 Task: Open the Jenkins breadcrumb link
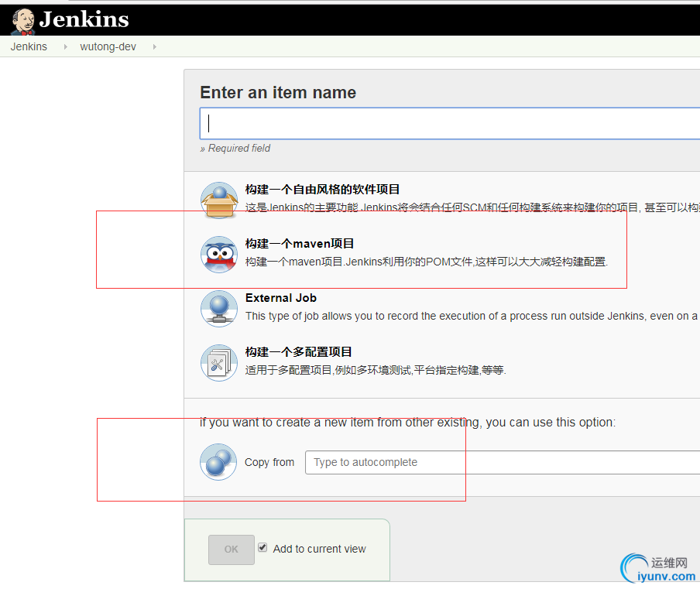tap(29, 46)
